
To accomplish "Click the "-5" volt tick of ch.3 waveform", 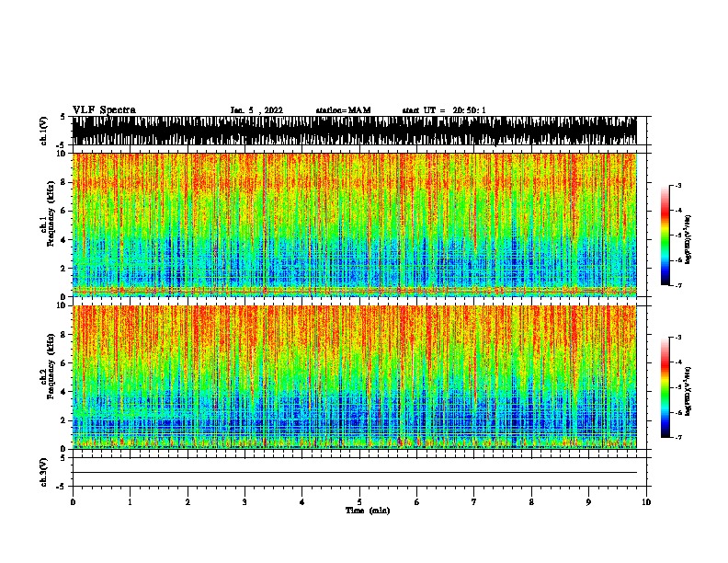I will coord(62,487).
